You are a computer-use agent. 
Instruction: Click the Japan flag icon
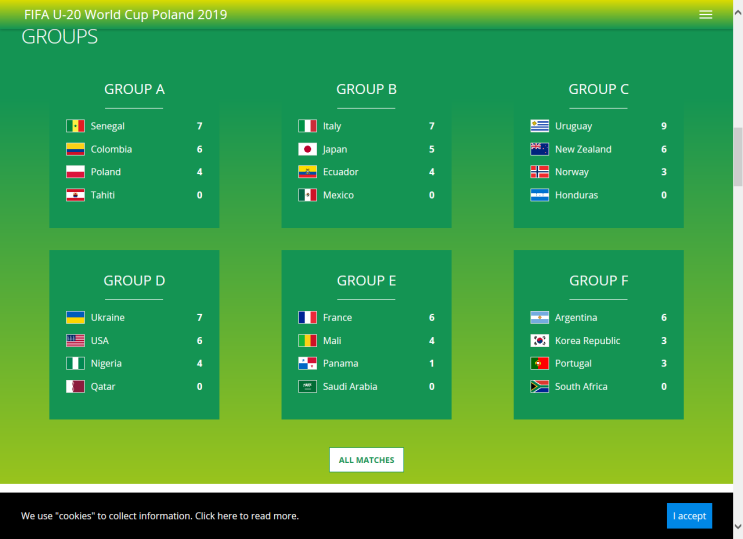point(308,149)
